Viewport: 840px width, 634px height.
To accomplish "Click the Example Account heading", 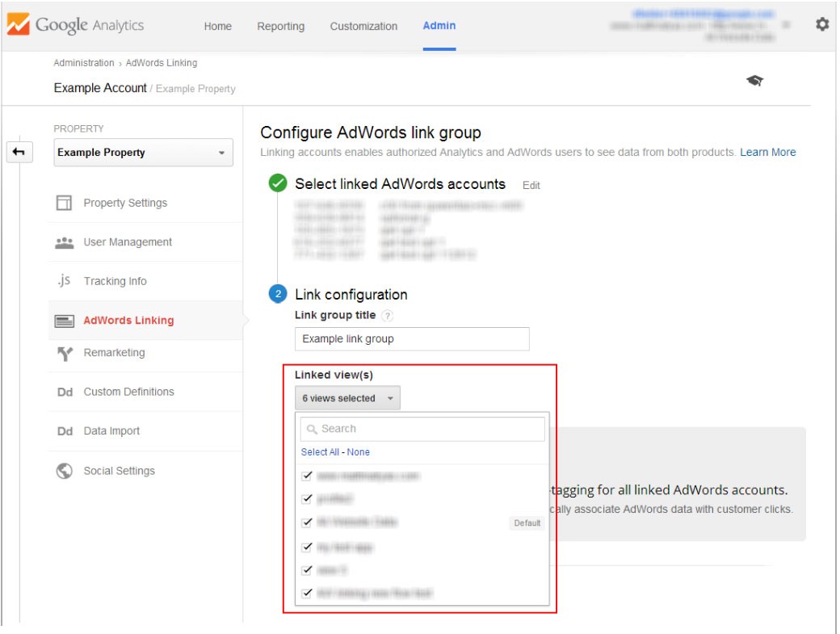I will (100, 88).
